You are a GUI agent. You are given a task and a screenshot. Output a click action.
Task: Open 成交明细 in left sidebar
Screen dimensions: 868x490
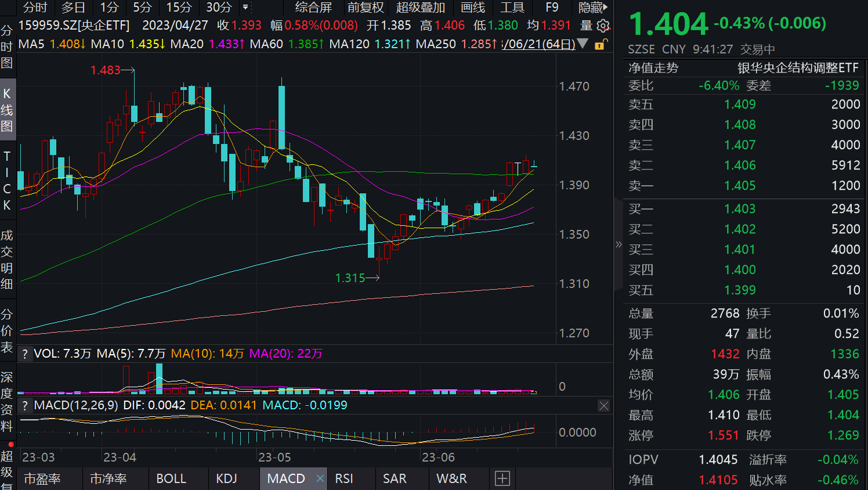pyautogui.click(x=7, y=260)
